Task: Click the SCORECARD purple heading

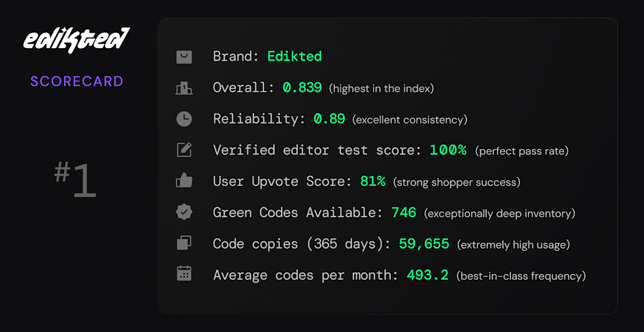Action: (x=76, y=81)
